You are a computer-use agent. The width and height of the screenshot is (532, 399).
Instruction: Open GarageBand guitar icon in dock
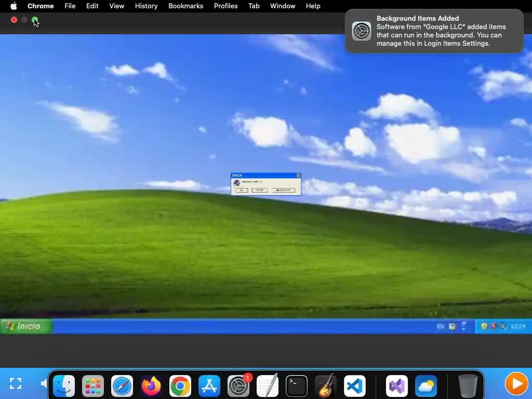(326, 386)
